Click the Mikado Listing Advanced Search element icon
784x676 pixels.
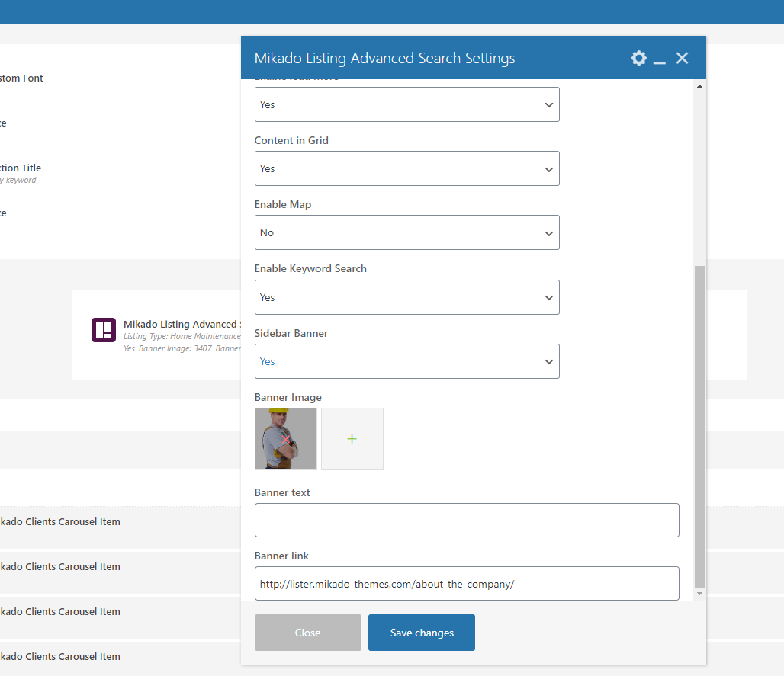click(x=104, y=330)
